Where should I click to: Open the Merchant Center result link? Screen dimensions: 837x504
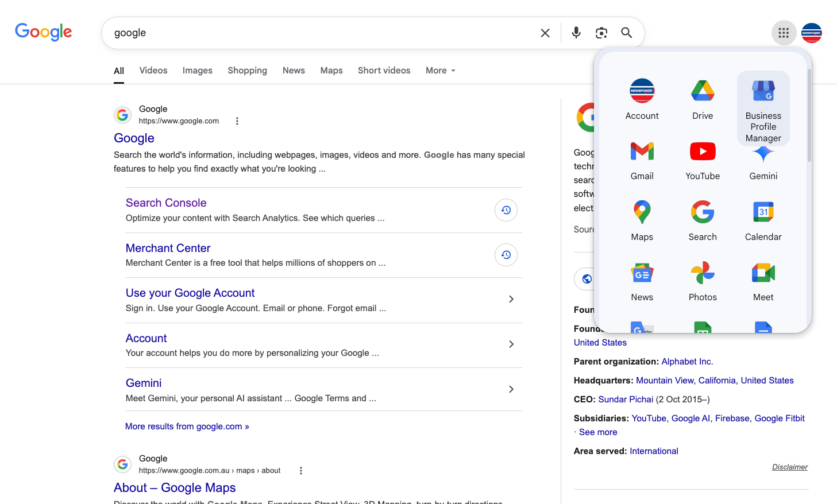pos(168,248)
